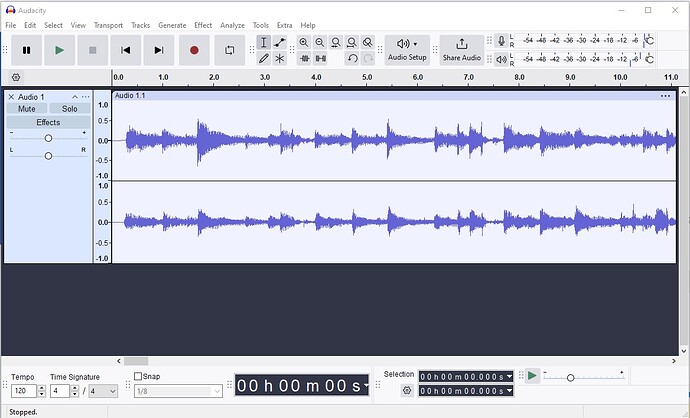Select the Envelope tool
Viewport: 690px width, 418px height.
(x=279, y=42)
